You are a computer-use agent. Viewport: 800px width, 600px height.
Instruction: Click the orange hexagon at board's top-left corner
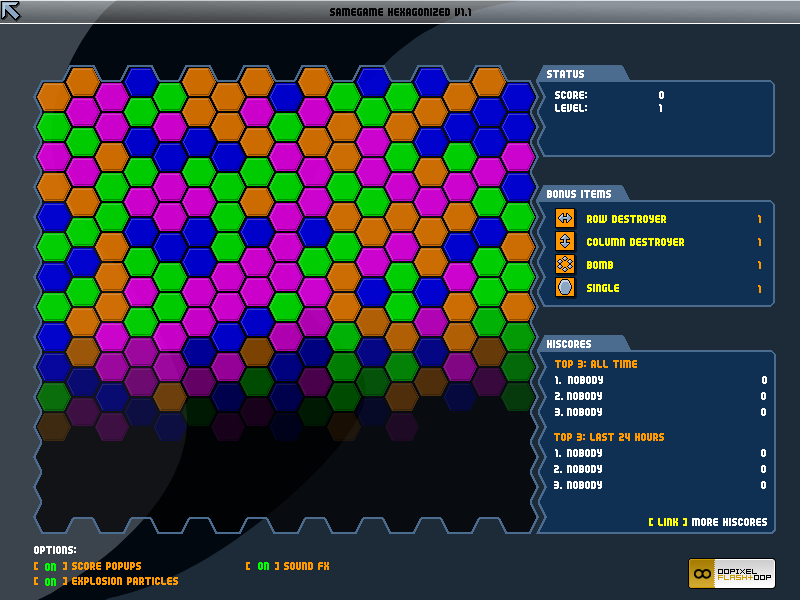coord(53,97)
